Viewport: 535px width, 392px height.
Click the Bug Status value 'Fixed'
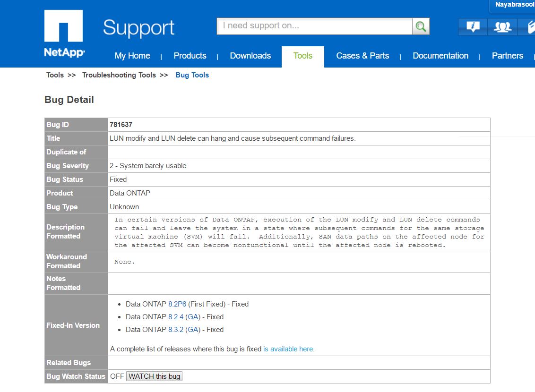[x=118, y=179]
